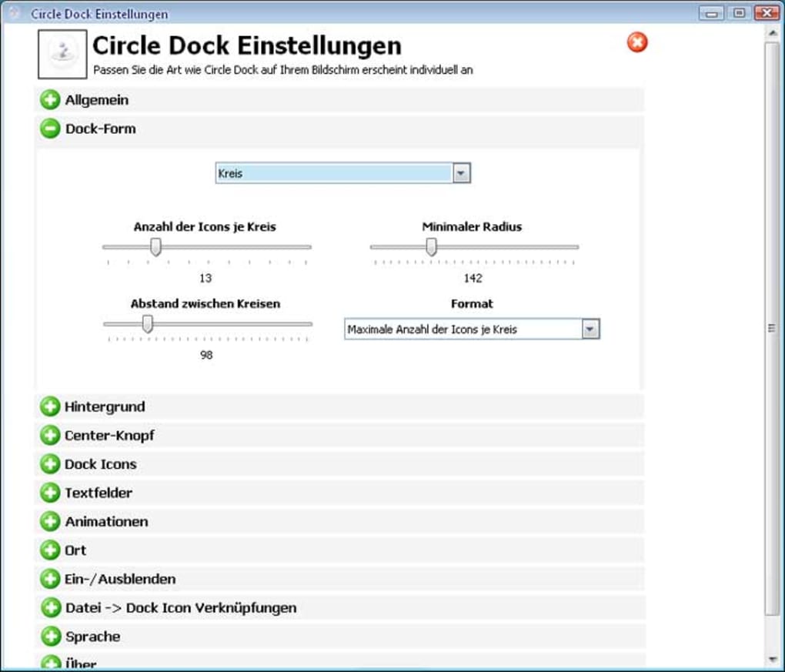Click the Circle Dock logo icon
Screen dimensions: 785x672
62,52
